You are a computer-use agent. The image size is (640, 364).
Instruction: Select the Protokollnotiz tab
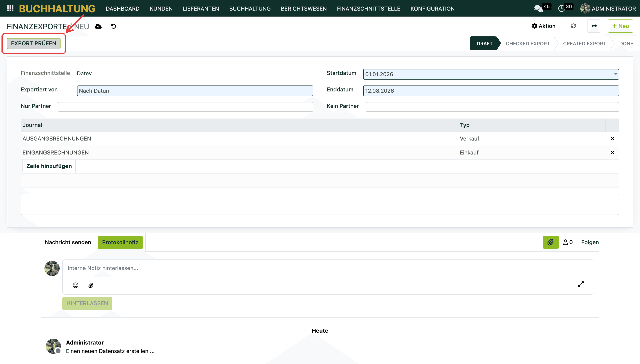click(120, 242)
